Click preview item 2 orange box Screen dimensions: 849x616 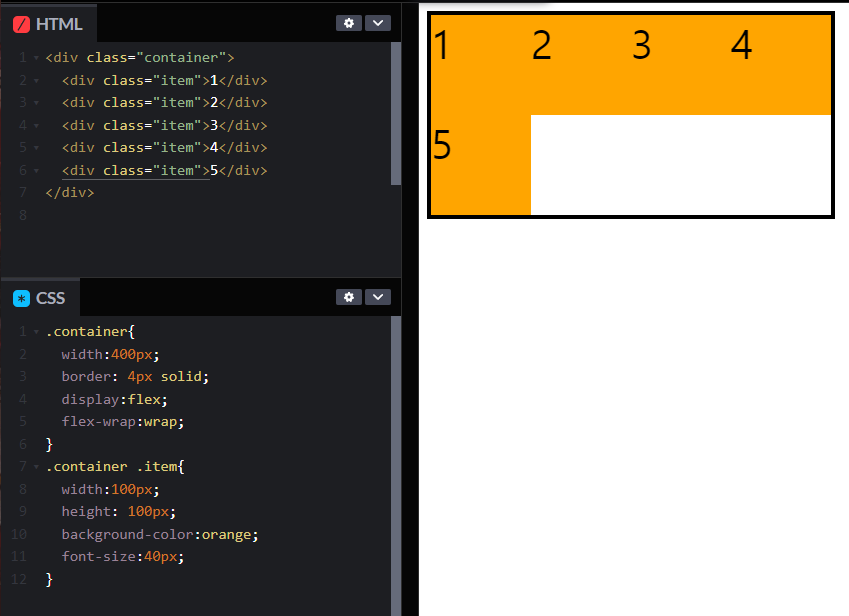(x=581, y=65)
